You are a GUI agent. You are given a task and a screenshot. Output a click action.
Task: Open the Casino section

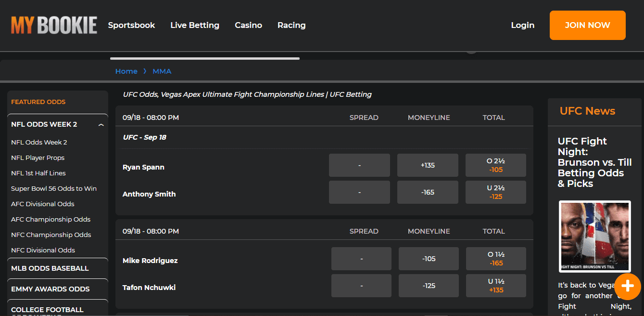(x=248, y=25)
